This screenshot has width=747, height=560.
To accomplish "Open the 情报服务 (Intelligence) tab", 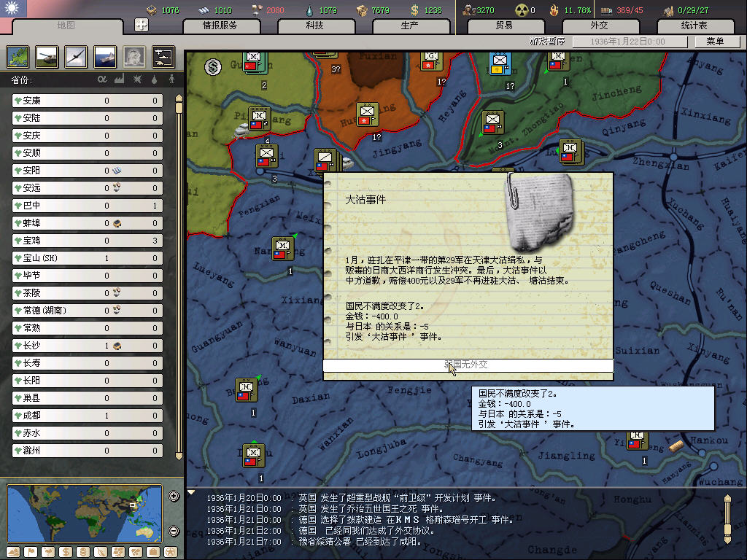I will 220,26.
